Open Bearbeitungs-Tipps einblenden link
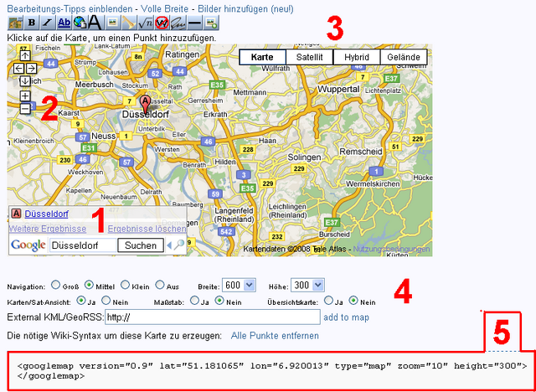The width and height of the screenshot is (536, 392). point(70,9)
